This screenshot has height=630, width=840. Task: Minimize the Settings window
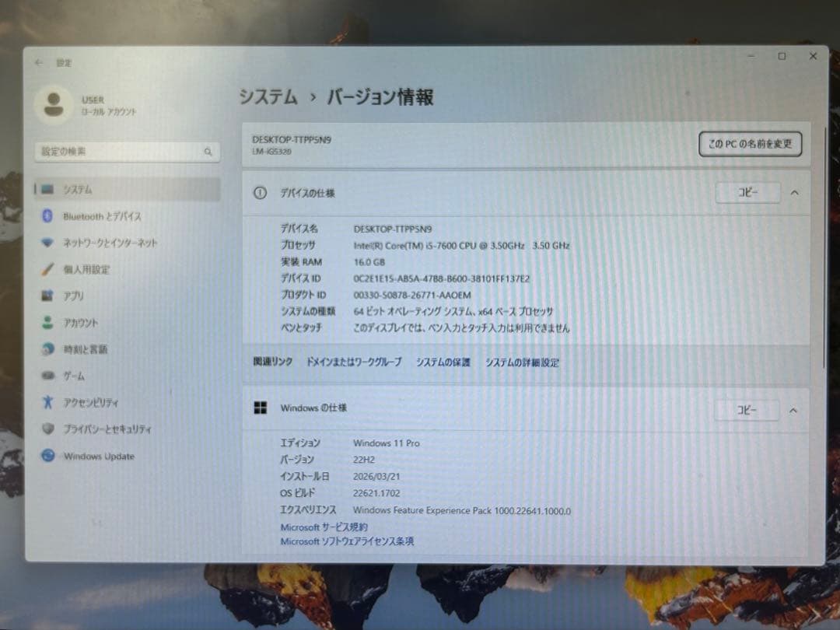[751, 56]
